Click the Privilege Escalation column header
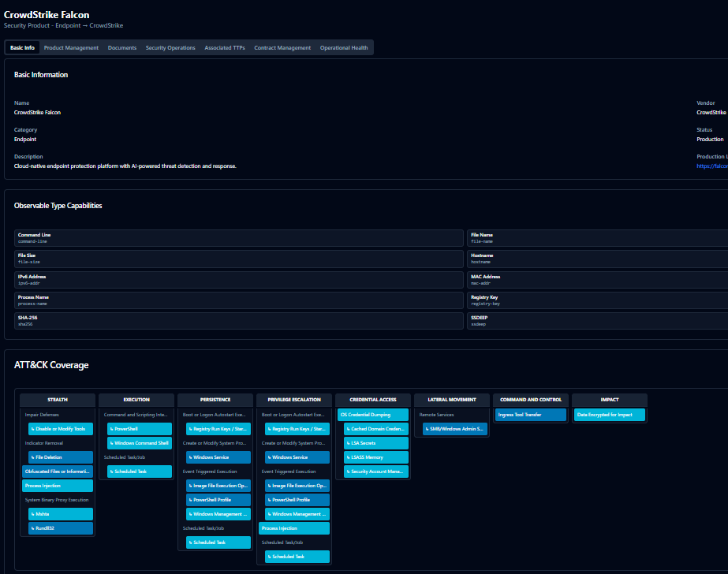 click(294, 400)
